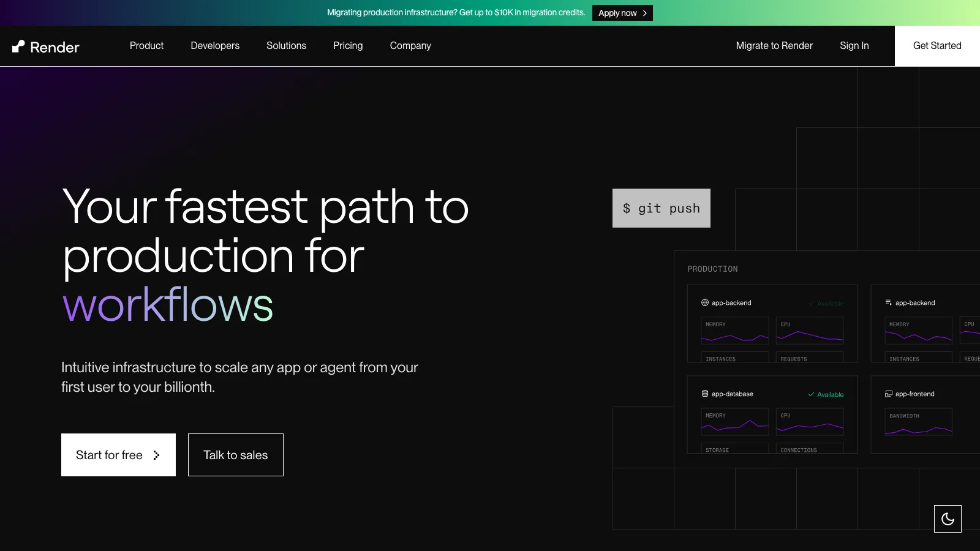Click the first app-backend CPU chart
This screenshot has height=551, width=980.
pyautogui.click(x=810, y=331)
